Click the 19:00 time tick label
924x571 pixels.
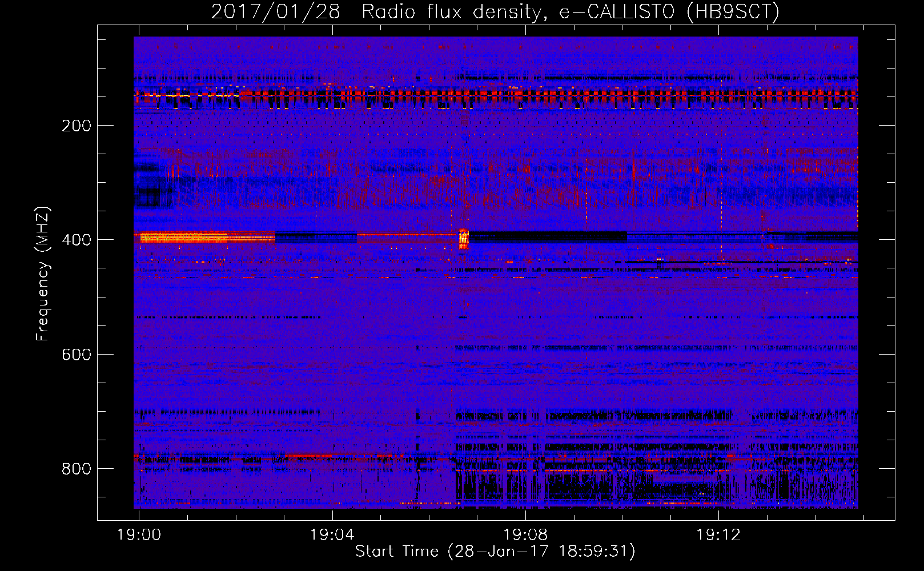[139, 535]
